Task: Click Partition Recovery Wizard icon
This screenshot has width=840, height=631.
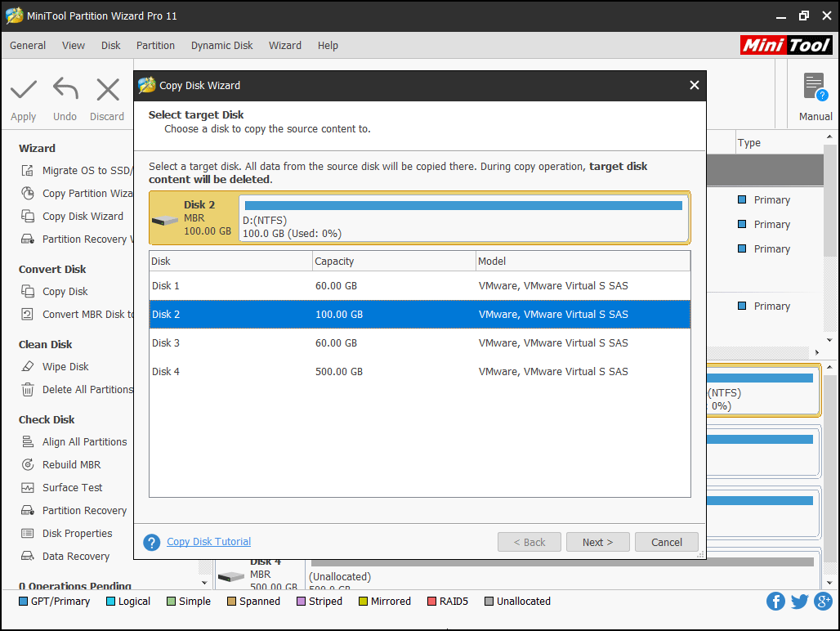Action: [x=27, y=239]
